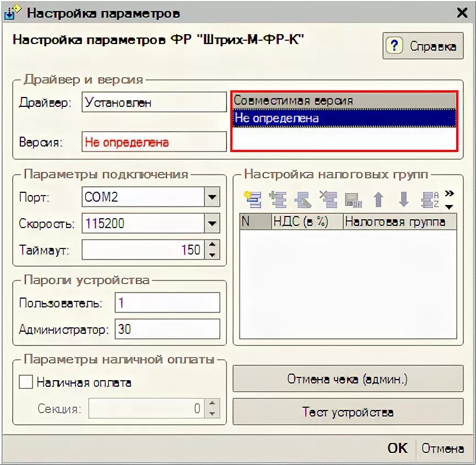This screenshot has width=476, height=465.
Task: Click the COM2 port field
Action: point(143,197)
